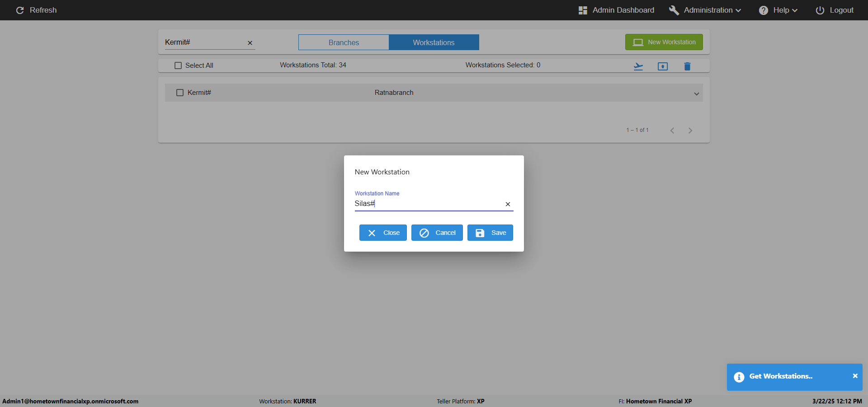868x407 pixels.
Task: Check the Kermit# workstation row checkbox
Action: click(x=180, y=93)
